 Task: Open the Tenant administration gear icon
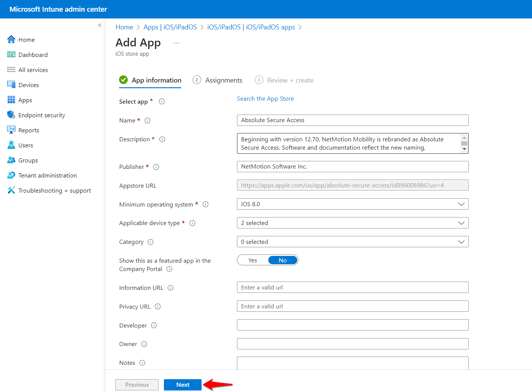coord(11,175)
